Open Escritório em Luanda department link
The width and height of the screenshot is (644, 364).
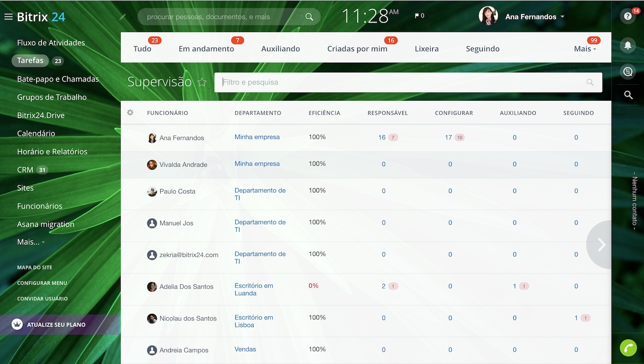[254, 289]
